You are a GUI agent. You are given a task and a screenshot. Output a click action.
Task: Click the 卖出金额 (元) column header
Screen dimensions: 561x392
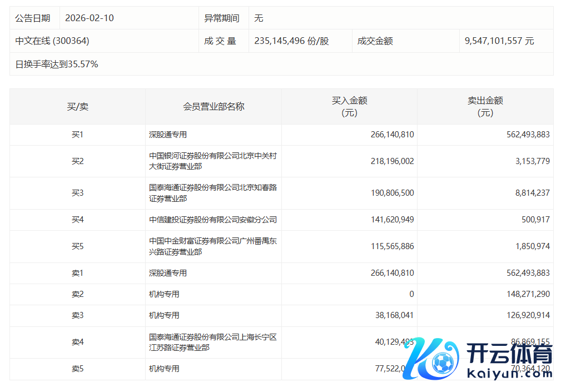[x=485, y=107]
